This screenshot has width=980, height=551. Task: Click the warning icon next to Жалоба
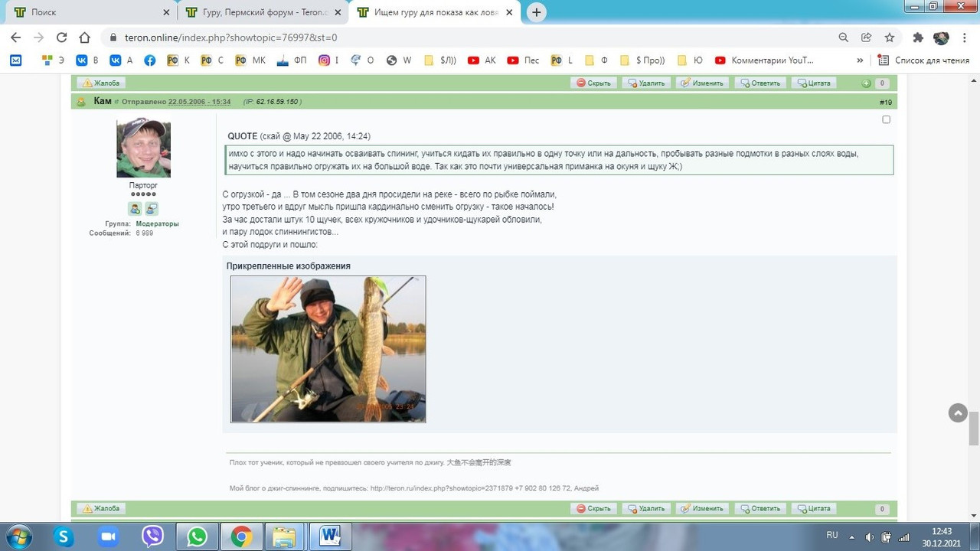(86, 82)
